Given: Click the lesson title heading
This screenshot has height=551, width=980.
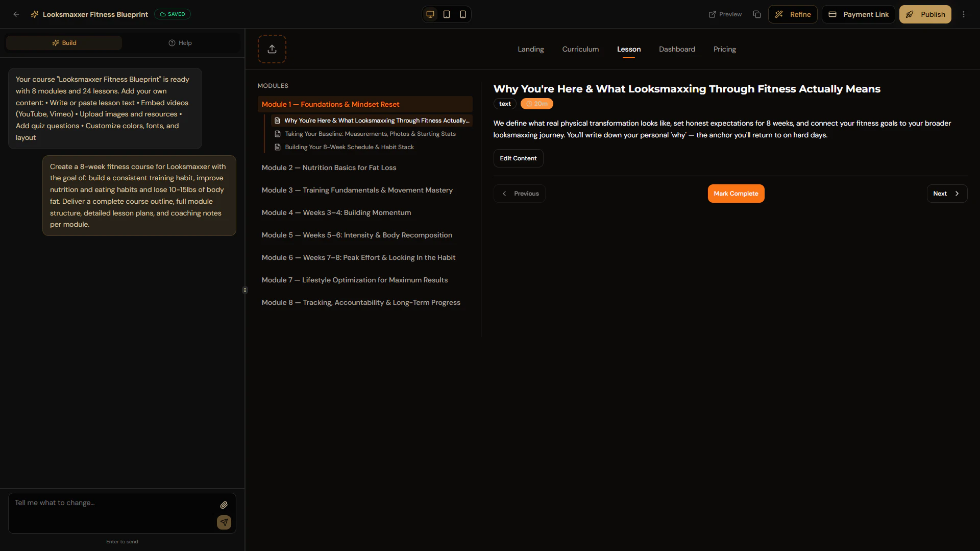Looking at the screenshot, I should [x=687, y=89].
